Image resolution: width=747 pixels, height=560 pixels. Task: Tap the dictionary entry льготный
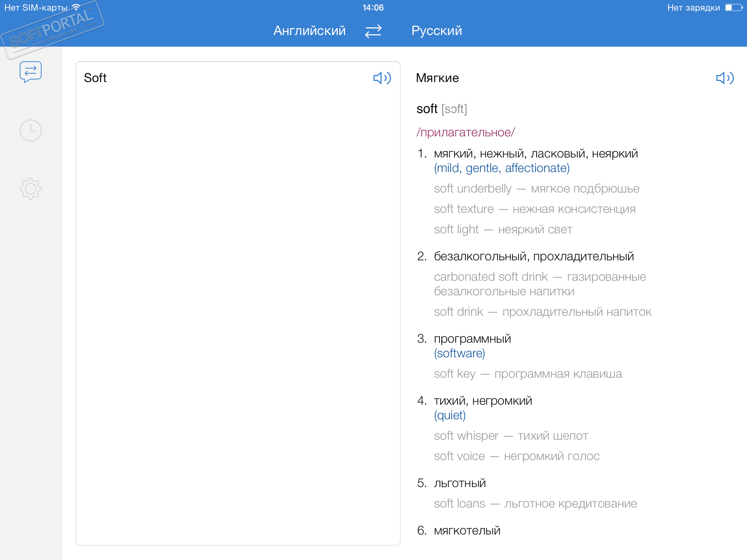pyautogui.click(x=460, y=483)
